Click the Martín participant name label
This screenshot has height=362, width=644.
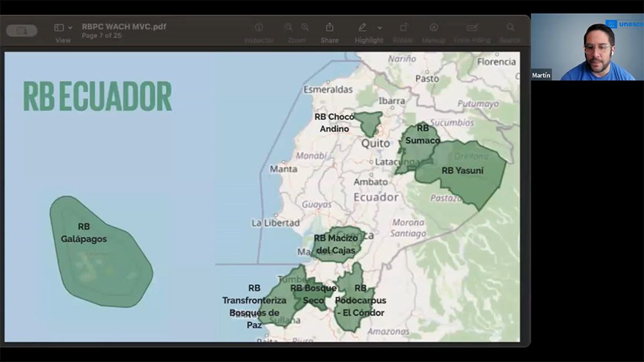(541, 75)
